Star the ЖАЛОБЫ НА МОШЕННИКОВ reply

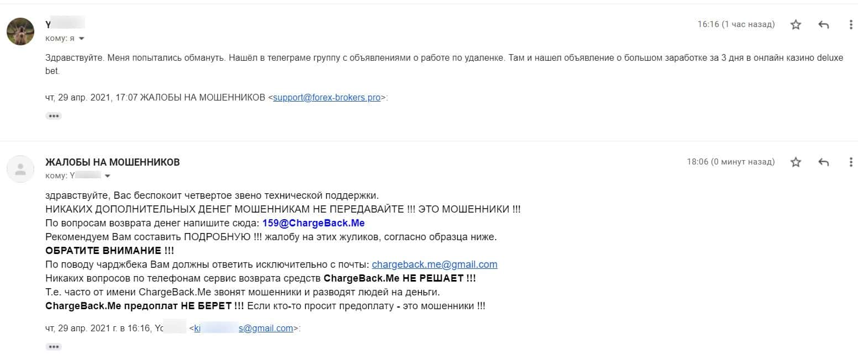(x=796, y=162)
